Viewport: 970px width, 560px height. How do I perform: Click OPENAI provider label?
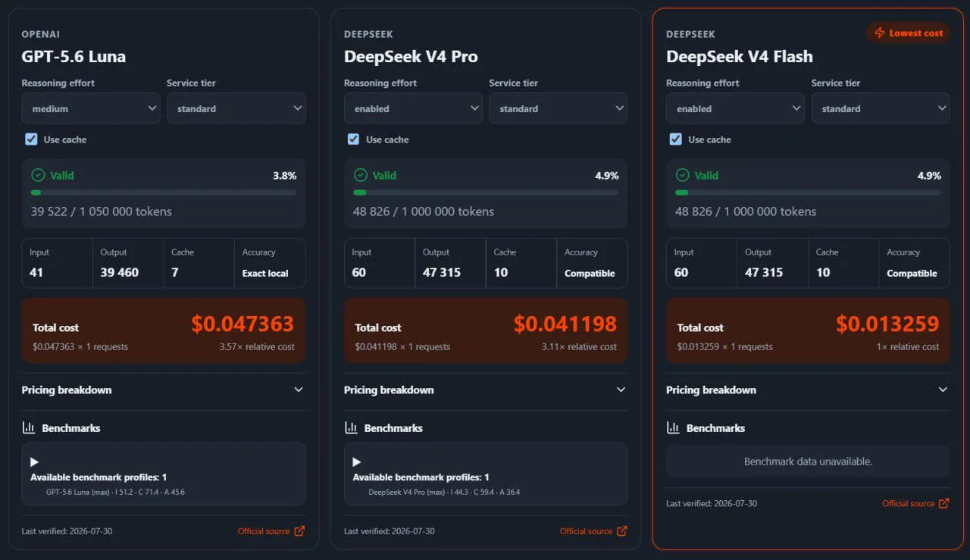(41, 34)
